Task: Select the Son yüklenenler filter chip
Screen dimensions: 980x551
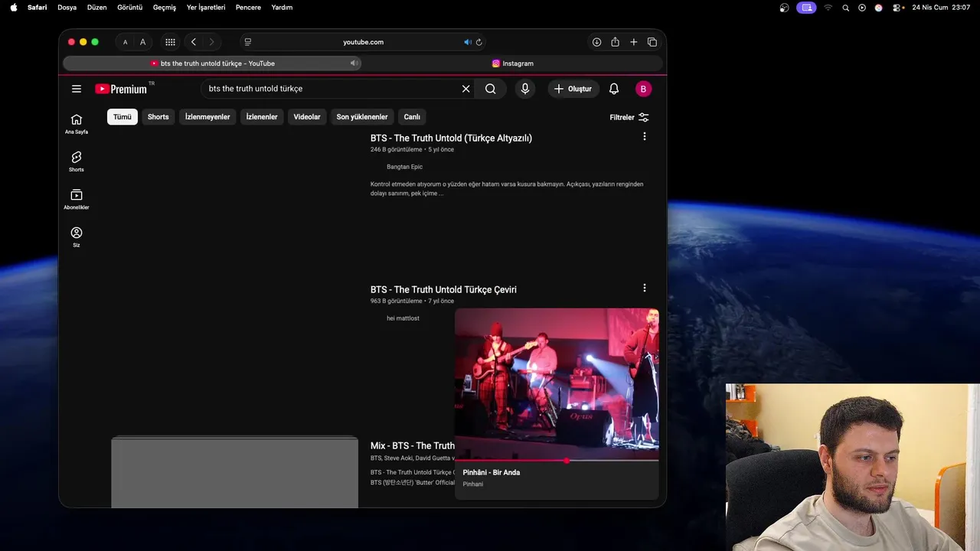Action: click(x=362, y=117)
